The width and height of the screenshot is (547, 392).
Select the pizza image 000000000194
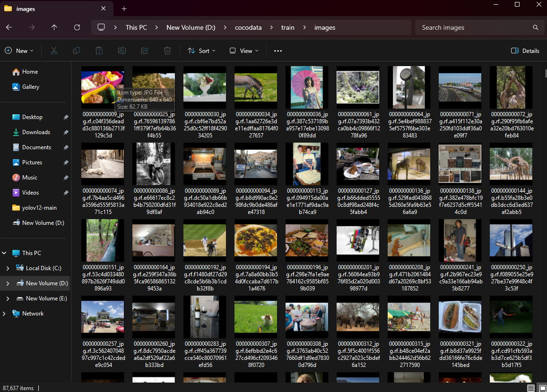[x=256, y=240]
